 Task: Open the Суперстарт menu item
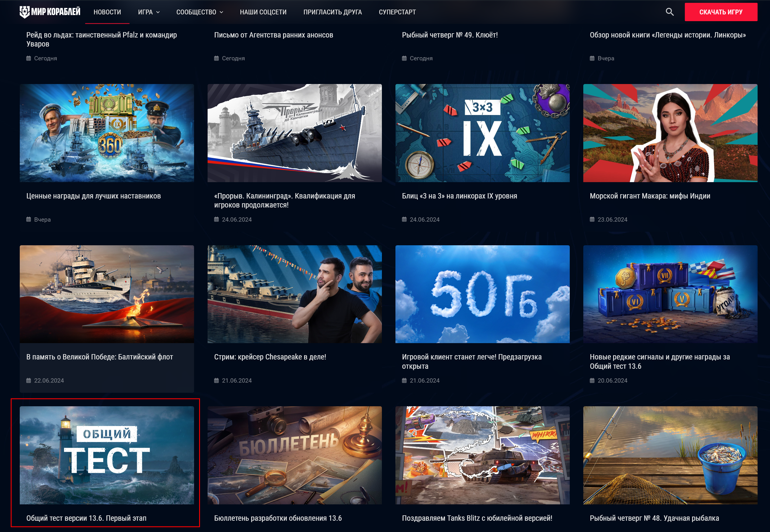tap(397, 12)
